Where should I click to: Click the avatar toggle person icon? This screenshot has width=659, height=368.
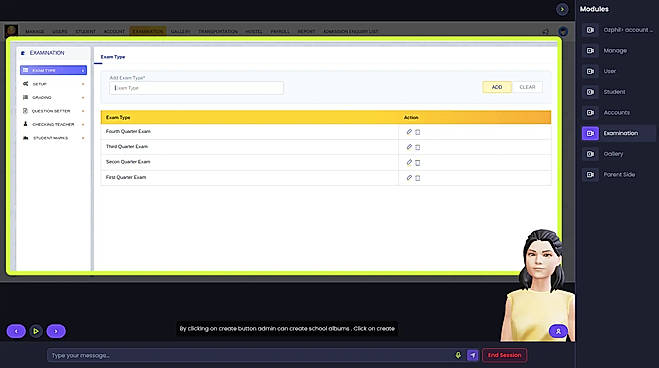click(558, 331)
